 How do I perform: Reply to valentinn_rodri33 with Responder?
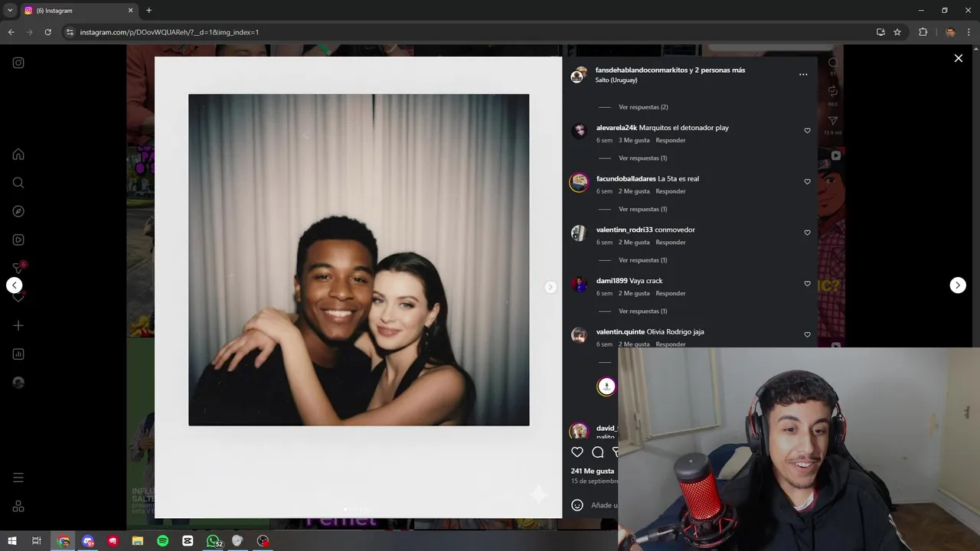tap(671, 243)
